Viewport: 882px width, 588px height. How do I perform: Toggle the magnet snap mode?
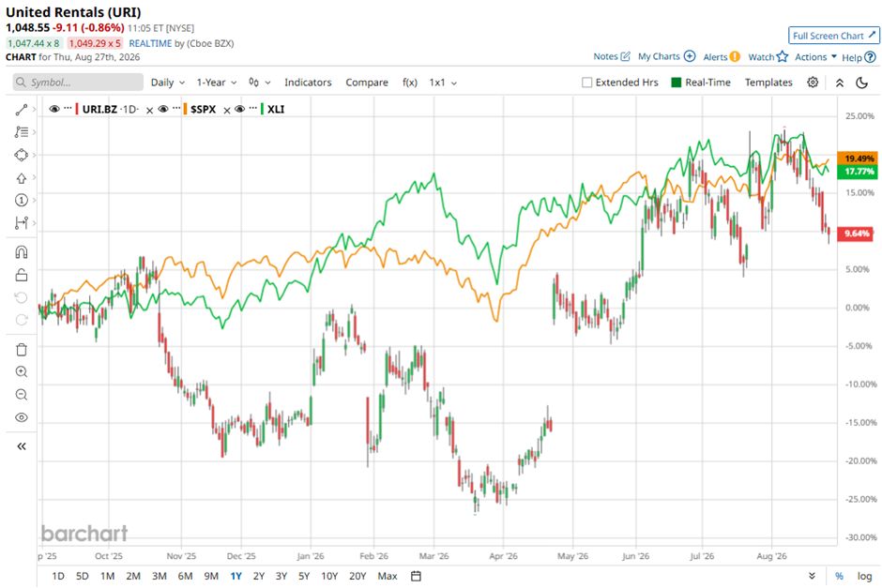[22, 252]
